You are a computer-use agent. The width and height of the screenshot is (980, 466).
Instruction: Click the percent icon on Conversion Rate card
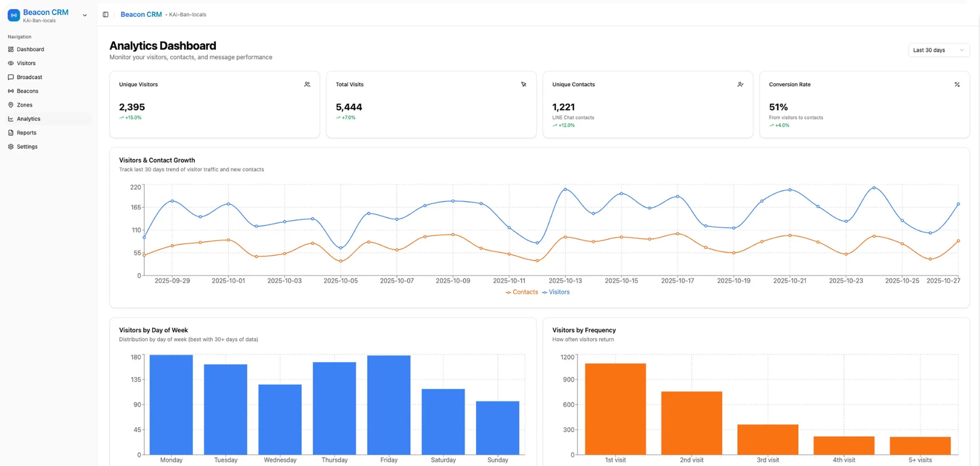click(957, 84)
